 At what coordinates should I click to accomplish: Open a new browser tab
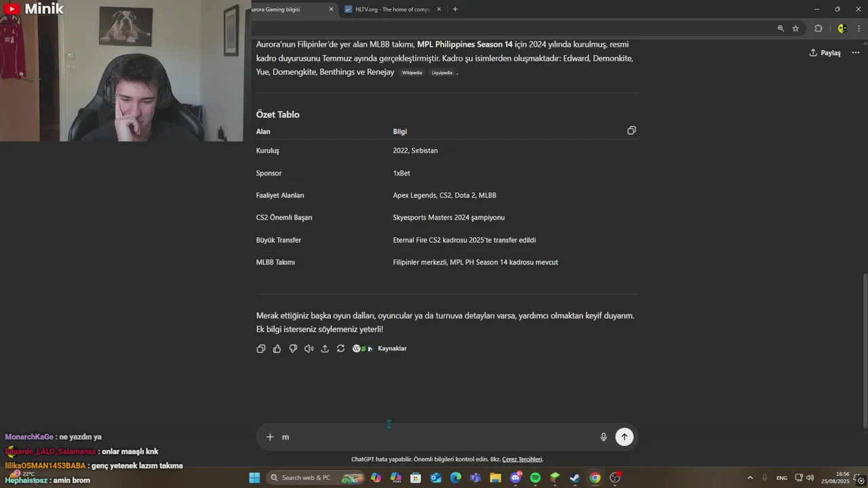tap(455, 9)
